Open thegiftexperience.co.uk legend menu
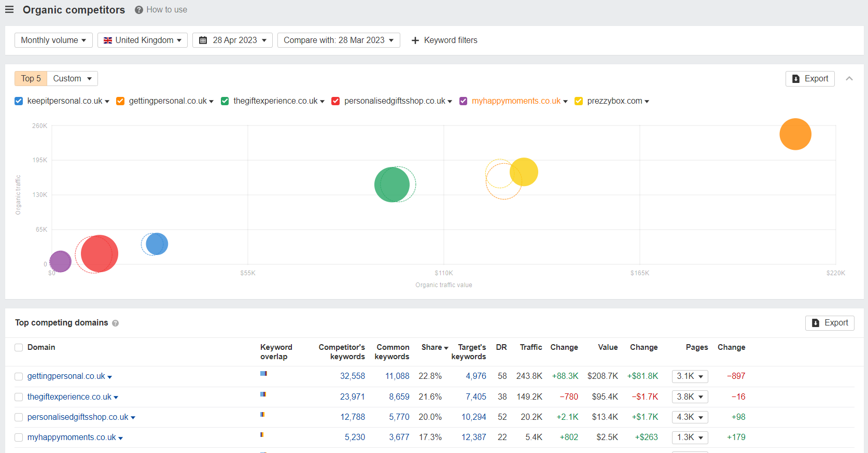 (x=323, y=102)
